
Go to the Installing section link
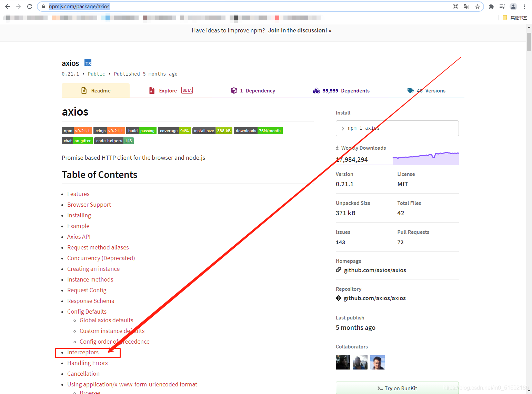pos(79,215)
